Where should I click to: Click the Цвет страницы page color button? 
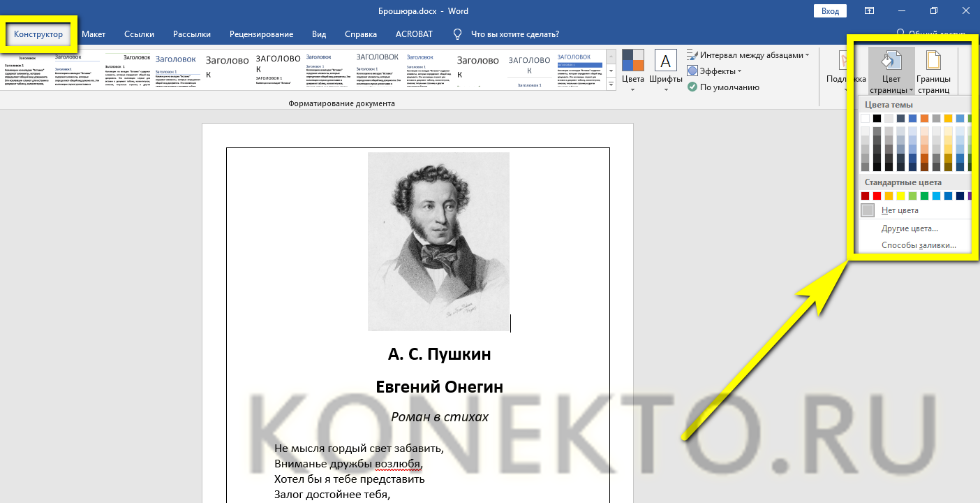coord(891,70)
